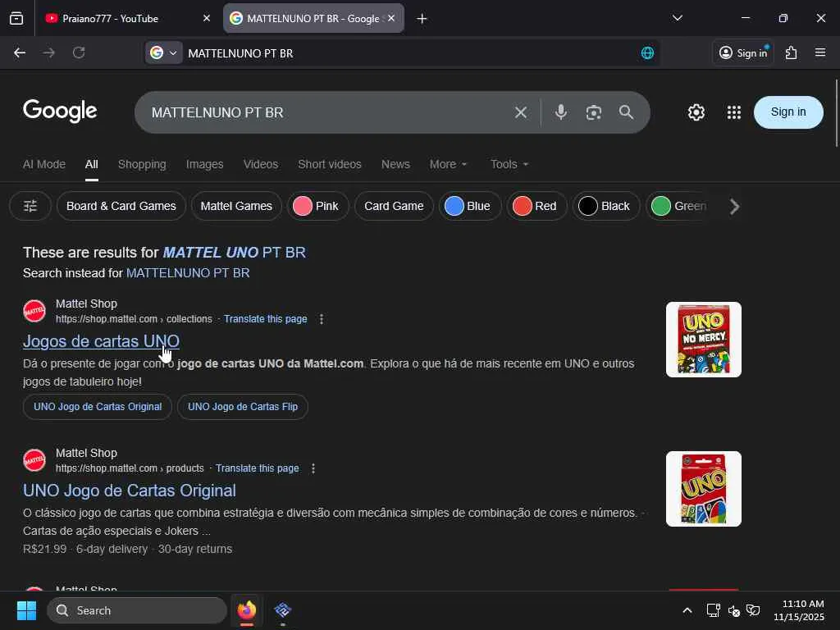This screenshot has width=840, height=630.
Task: Expand the More search types dropdown
Action: pos(449,164)
